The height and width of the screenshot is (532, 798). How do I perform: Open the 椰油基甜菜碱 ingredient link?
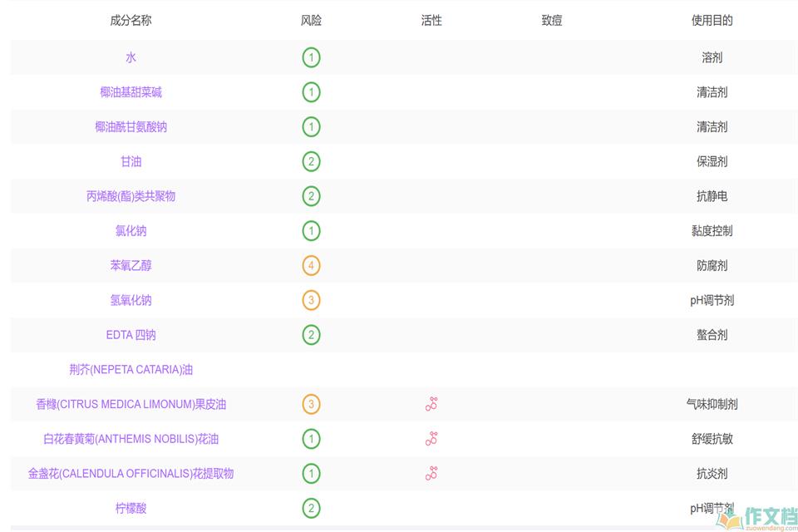tap(131, 92)
